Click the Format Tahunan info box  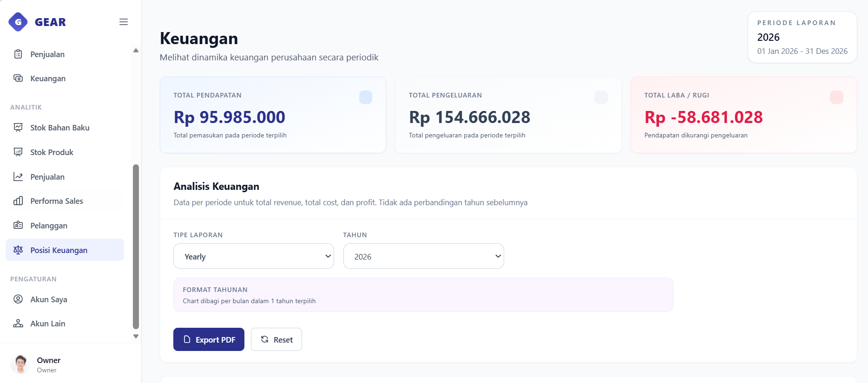[x=423, y=295]
